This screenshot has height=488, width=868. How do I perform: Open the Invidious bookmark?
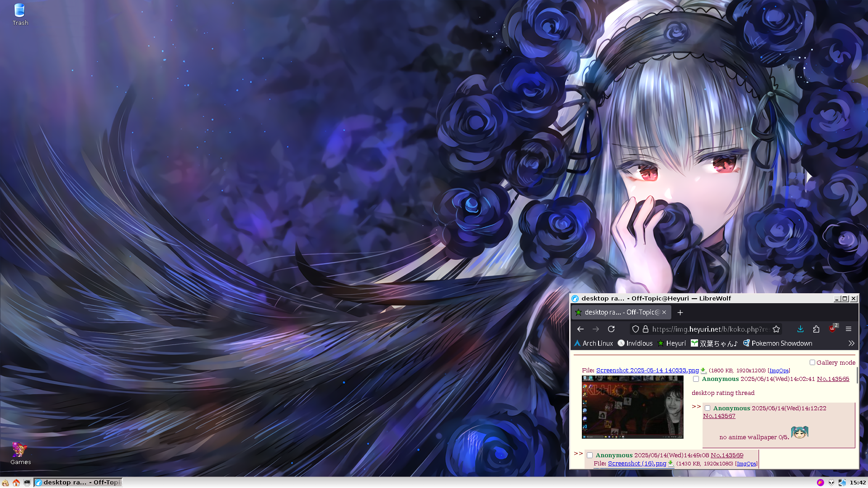tap(635, 343)
